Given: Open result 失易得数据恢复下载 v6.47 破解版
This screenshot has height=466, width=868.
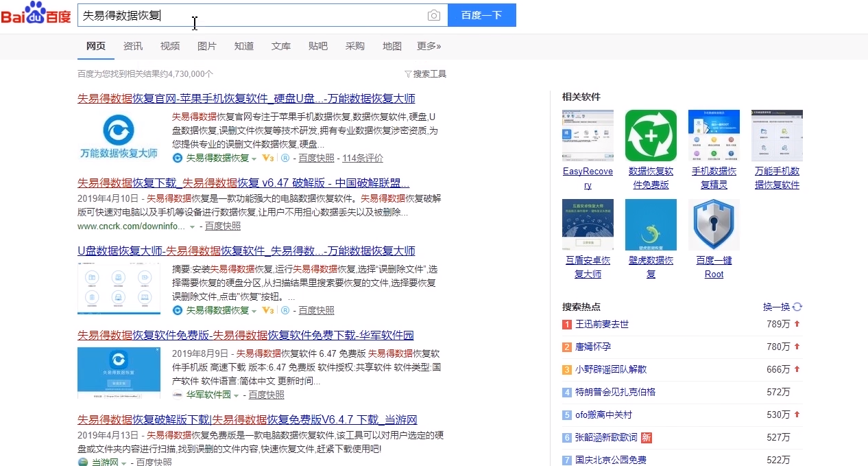Looking at the screenshot, I should point(243,183).
